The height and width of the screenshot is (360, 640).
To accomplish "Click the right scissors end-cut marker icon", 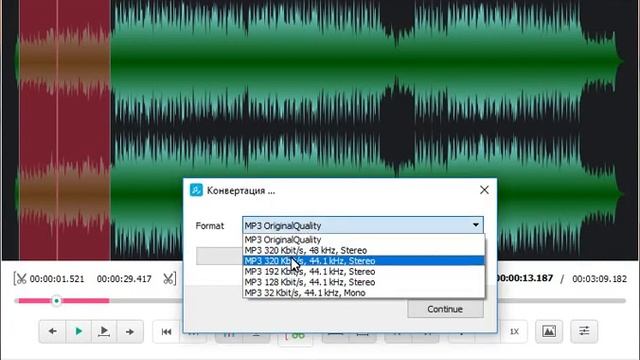I will point(169,279).
